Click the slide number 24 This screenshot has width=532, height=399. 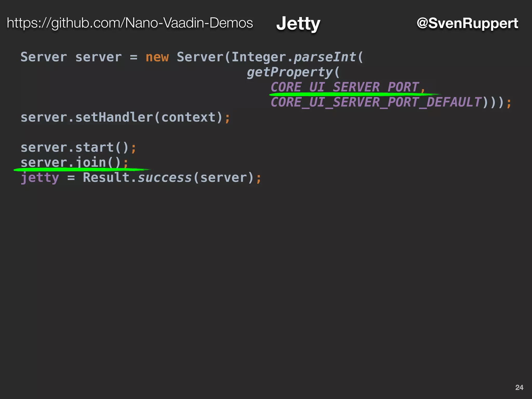click(519, 387)
